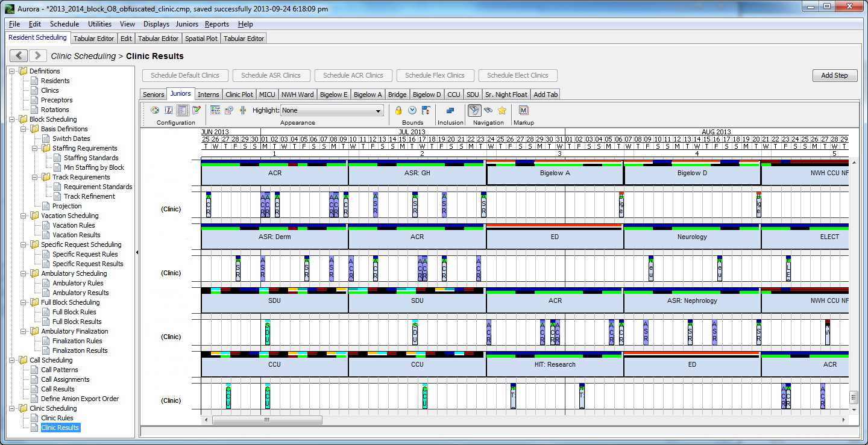This screenshot has height=445, width=868.
Task: Click the Add Step button
Action: click(x=834, y=75)
